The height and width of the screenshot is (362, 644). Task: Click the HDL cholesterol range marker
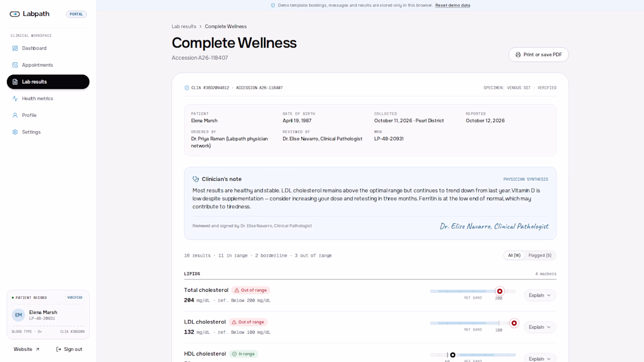tap(453, 355)
